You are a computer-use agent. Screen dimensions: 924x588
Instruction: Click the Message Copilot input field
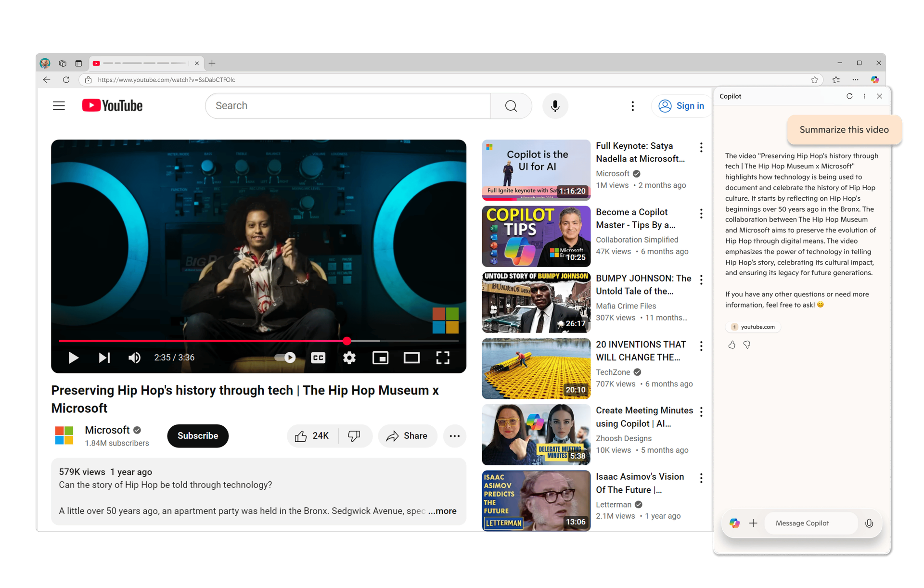[812, 523]
